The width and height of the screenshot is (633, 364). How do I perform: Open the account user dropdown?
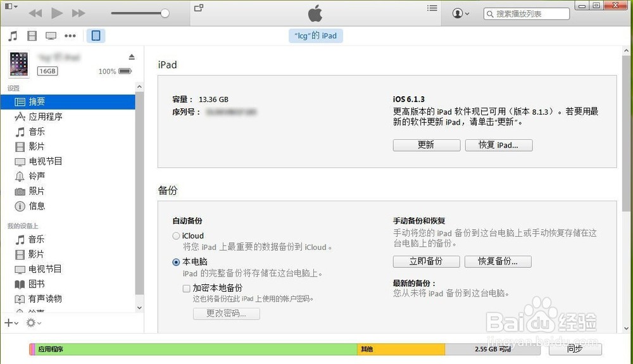click(461, 13)
